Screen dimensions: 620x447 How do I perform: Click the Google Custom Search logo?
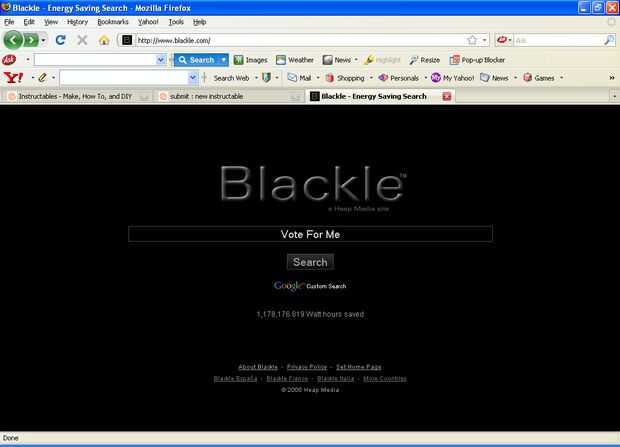click(310, 286)
